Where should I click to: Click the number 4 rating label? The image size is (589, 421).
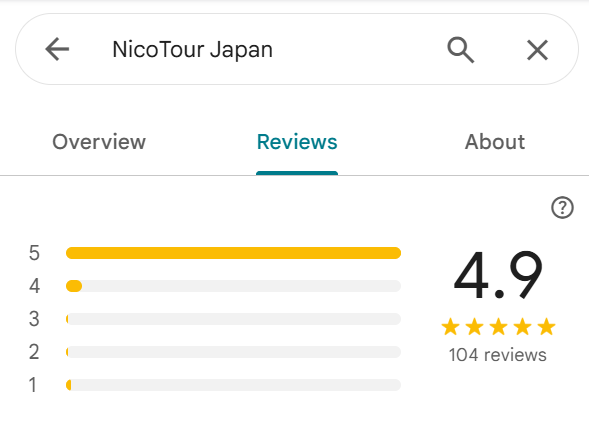click(35, 286)
